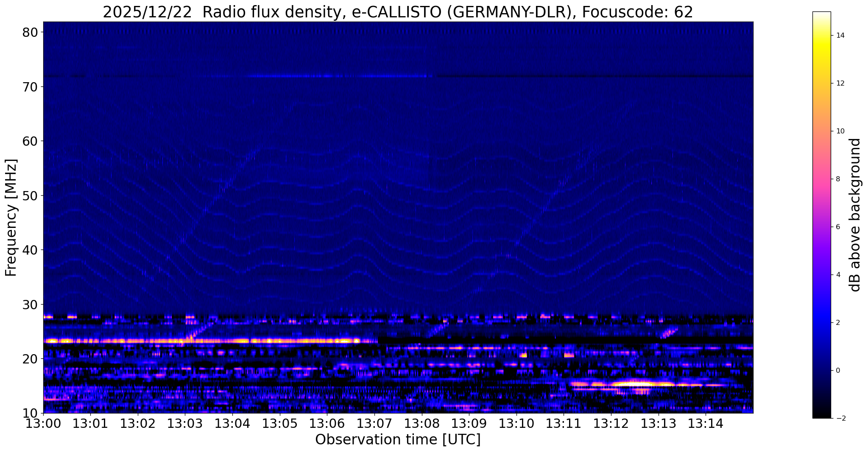
Task: Click the plot title mentioning e-CALLISTO (GERMANY-DLR)
Action: [x=398, y=12]
